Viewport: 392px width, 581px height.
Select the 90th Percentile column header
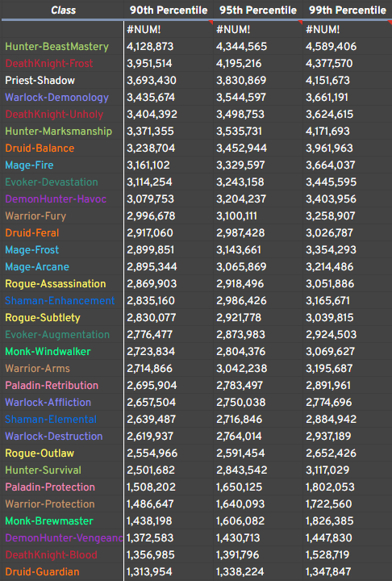click(x=169, y=10)
